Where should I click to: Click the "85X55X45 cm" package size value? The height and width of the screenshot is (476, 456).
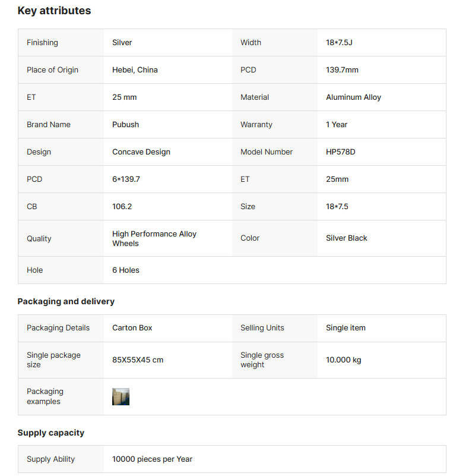pos(138,360)
